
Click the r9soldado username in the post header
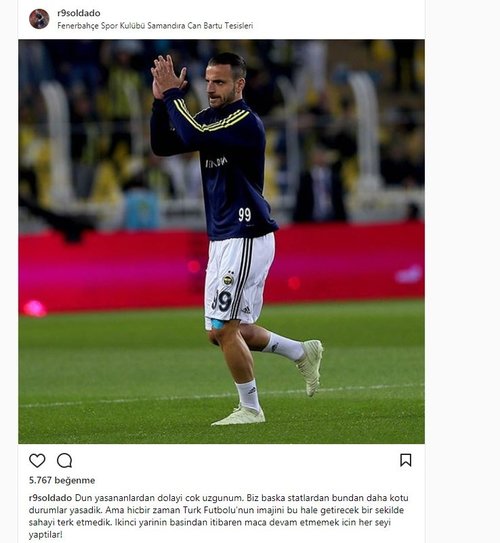coord(79,13)
